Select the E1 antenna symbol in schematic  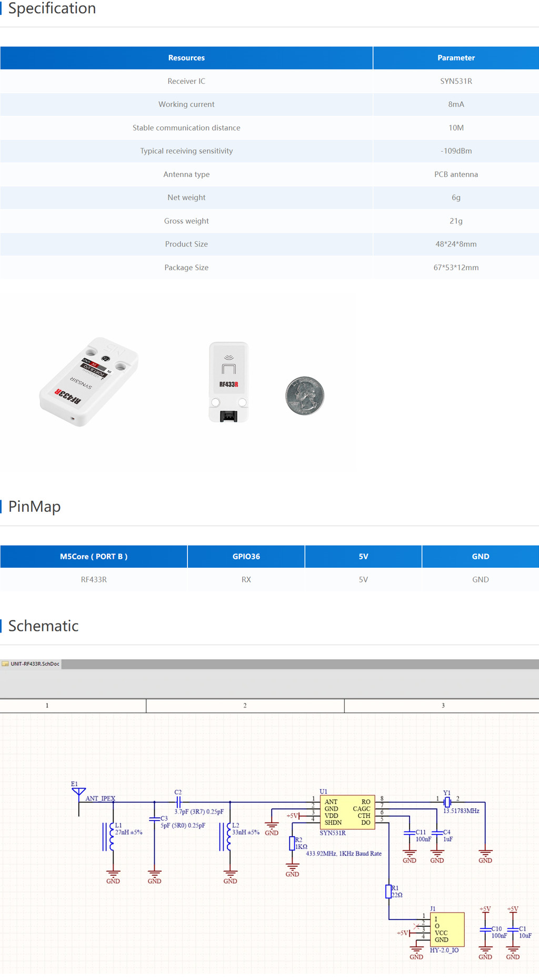pos(78,792)
